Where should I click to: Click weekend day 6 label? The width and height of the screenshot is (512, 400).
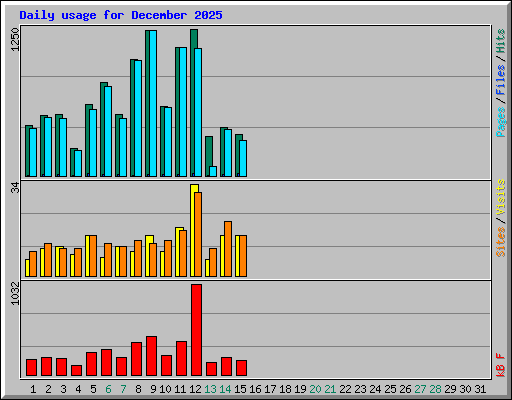coord(108,389)
